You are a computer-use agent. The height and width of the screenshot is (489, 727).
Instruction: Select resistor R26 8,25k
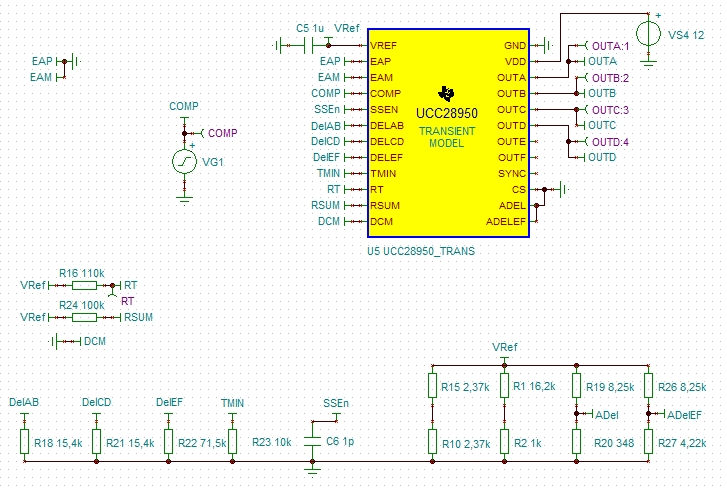648,386
